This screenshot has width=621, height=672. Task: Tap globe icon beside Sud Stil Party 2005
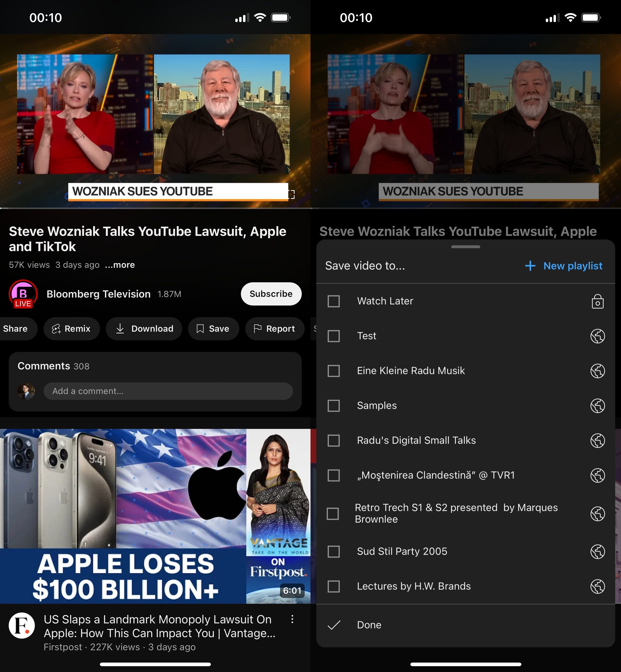(598, 552)
